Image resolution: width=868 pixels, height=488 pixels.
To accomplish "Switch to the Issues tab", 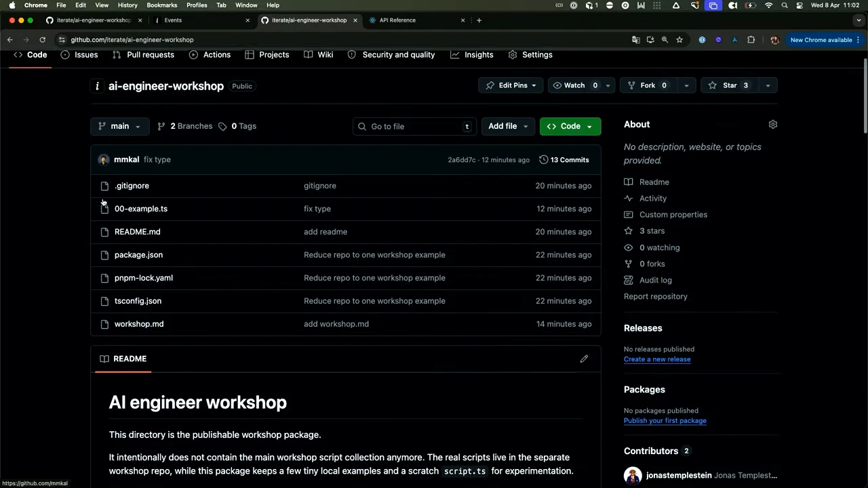I will point(79,55).
